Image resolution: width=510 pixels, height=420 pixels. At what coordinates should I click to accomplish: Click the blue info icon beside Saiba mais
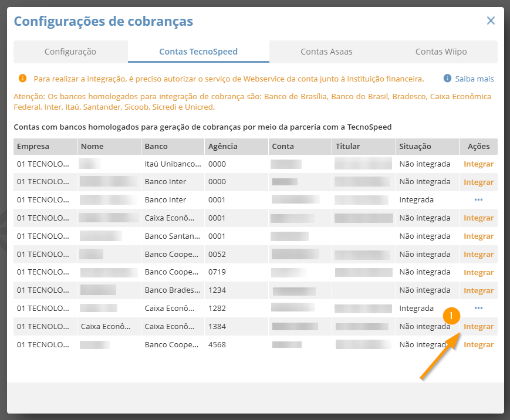pos(447,78)
